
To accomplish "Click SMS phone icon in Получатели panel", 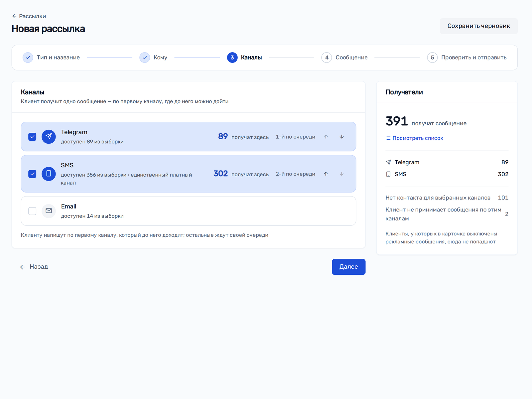I will [x=388, y=174].
